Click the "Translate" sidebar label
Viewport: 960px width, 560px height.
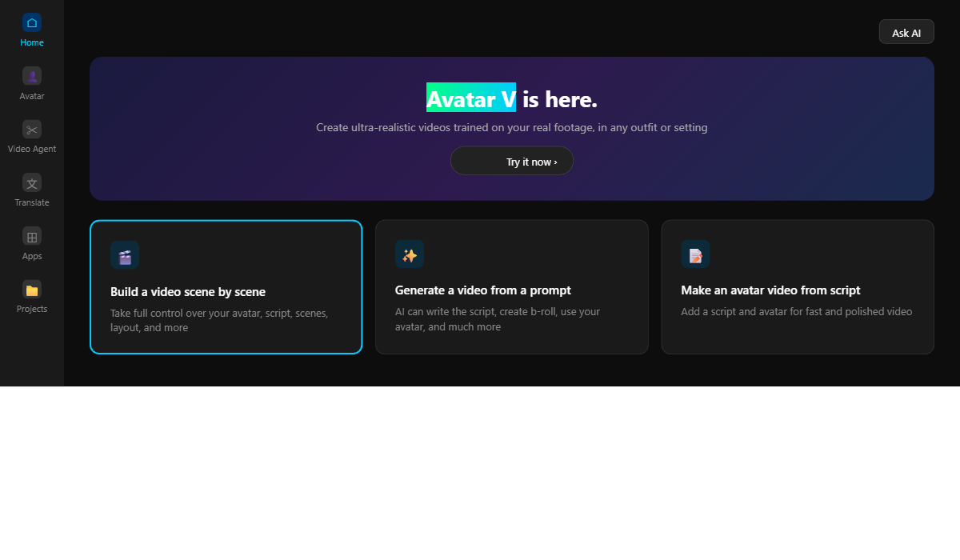32,203
